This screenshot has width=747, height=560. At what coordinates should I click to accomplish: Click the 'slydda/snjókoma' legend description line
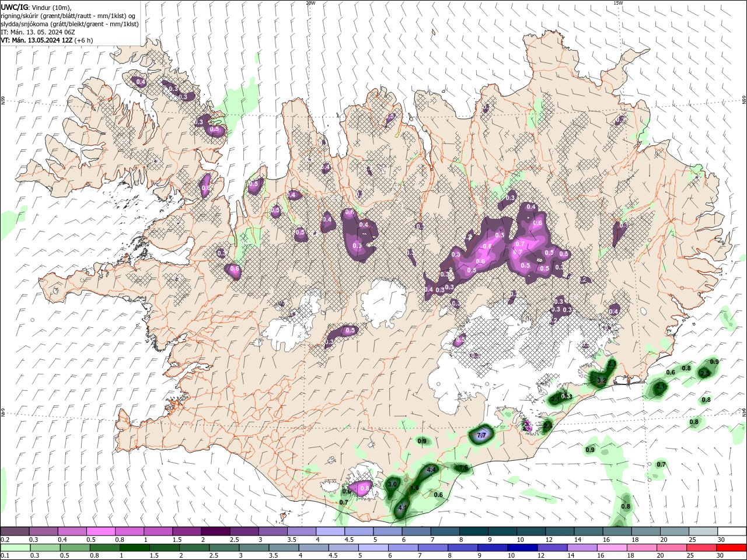tap(69, 24)
